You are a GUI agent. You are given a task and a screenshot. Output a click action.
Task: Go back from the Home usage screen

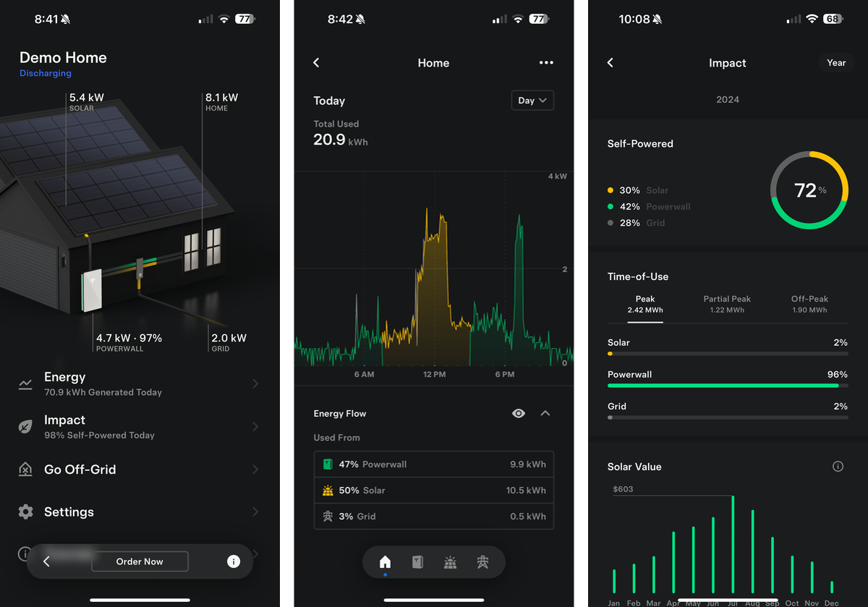(316, 63)
